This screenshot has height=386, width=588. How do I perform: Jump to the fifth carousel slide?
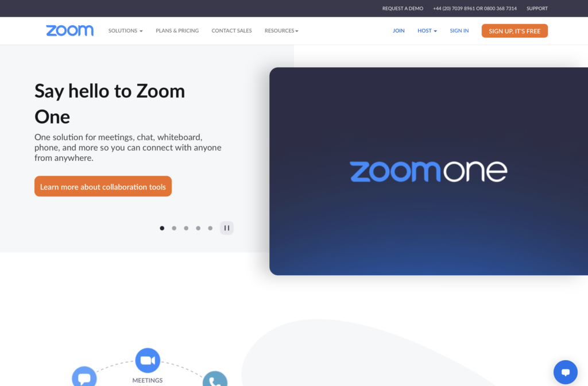tap(210, 228)
